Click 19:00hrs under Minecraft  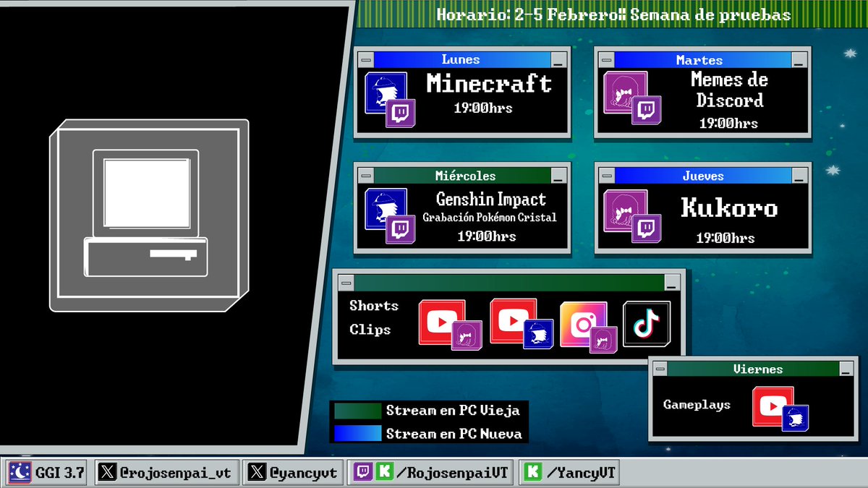point(483,108)
